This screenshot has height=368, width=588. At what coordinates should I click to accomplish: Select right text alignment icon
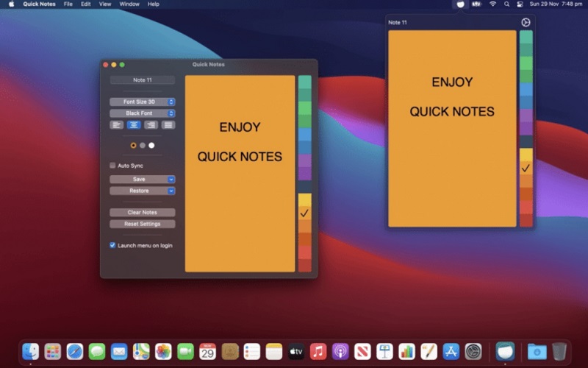tap(151, 125)
